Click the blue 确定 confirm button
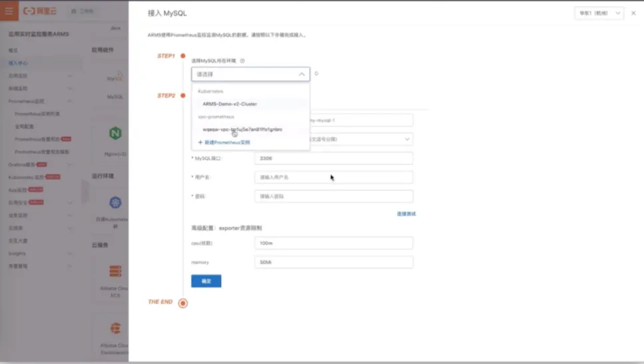Screen dimensions: 644x364 tap(206, 281)
